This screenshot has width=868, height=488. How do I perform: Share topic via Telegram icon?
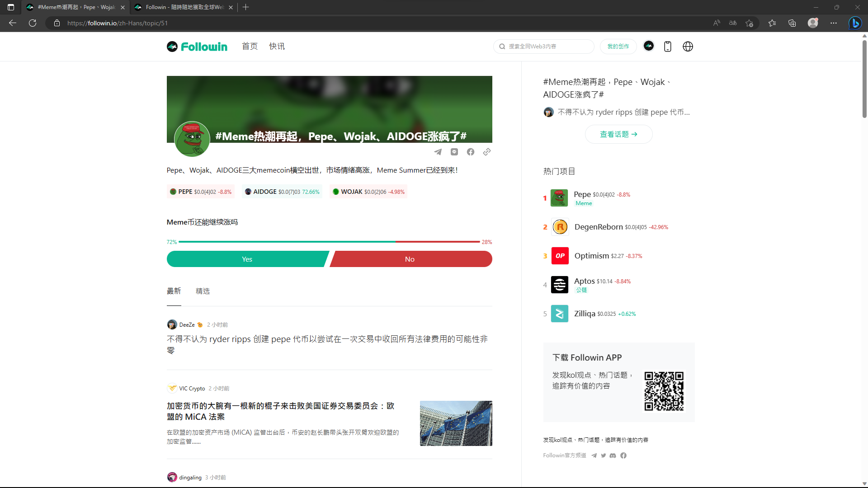click(x=438, y=152)
